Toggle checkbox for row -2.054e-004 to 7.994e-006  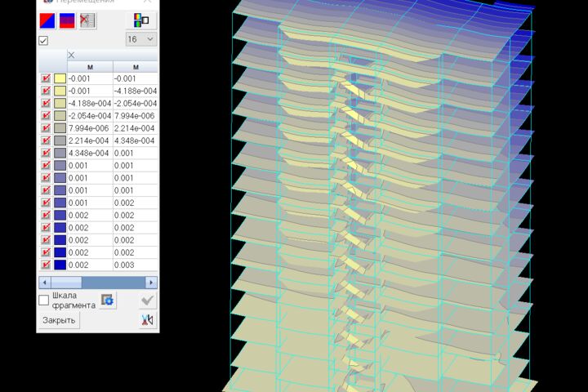(x=46, y=115)
